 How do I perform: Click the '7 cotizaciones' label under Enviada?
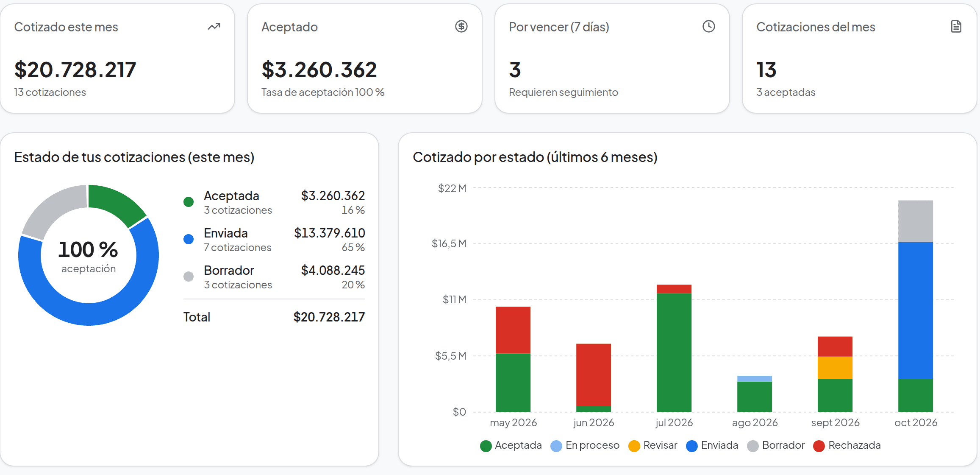(x=238, y=247)
